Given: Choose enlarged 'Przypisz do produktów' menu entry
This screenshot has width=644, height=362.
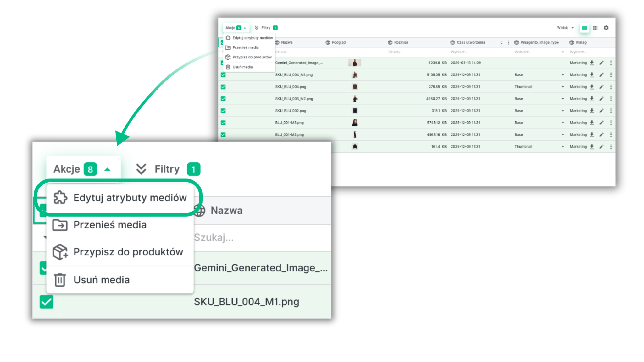Looking at the screenshot, I should (128, 252).
